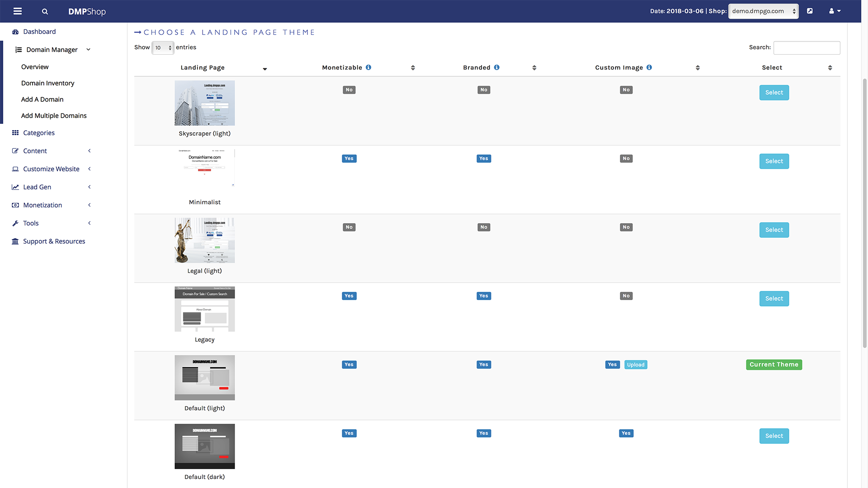Screen dimensions: 868x488
Task: Open the shop selector demo.dmpgo.com dropdown
Action: pyautogui.click(x=763, y=11)
